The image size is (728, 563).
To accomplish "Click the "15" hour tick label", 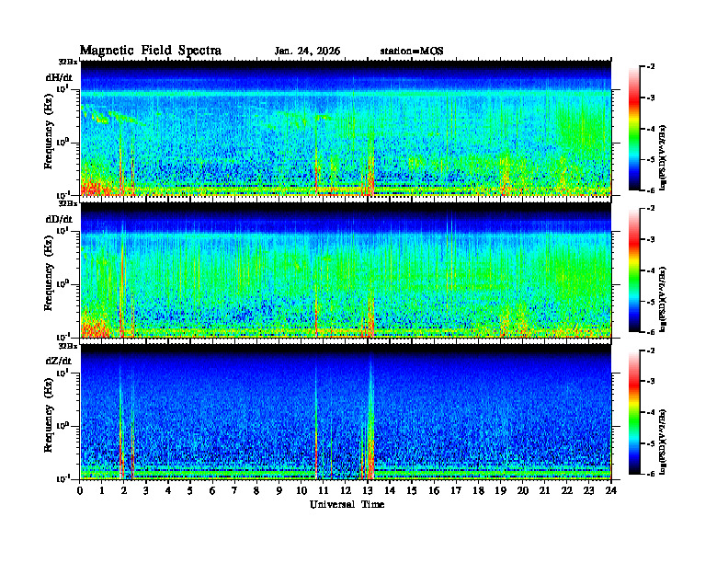I will tap(412, 490).
